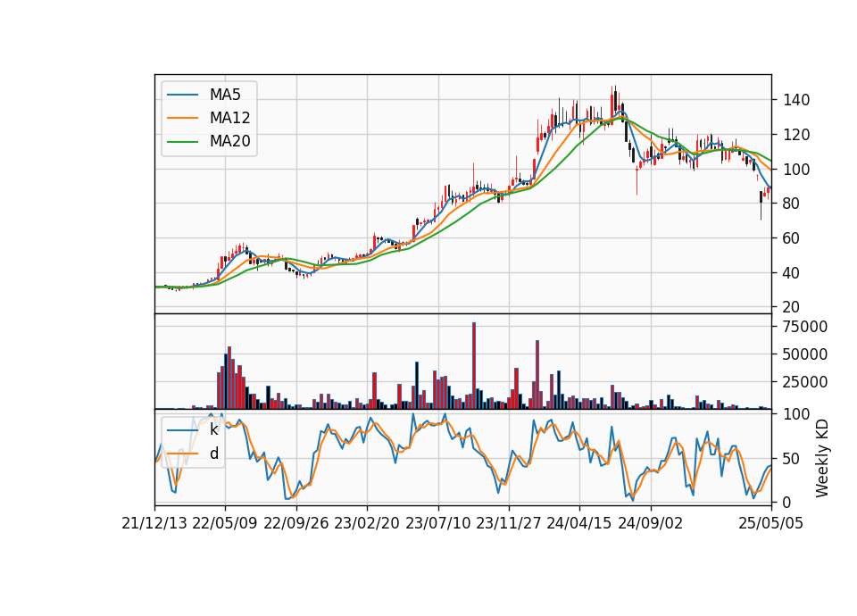Click the 25/05/05 date tick label
This screenshot has height=616, width=857.
click(771, 523)
